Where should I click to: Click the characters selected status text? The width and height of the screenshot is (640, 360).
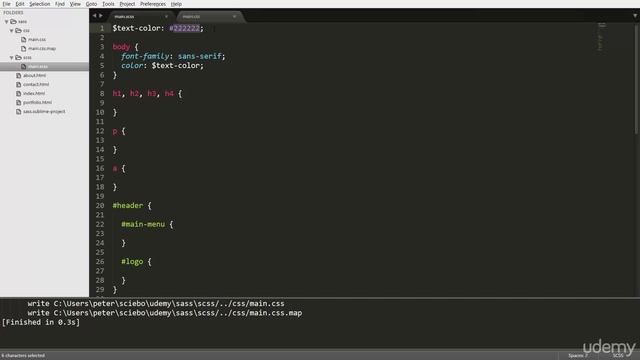coord(23,356)
